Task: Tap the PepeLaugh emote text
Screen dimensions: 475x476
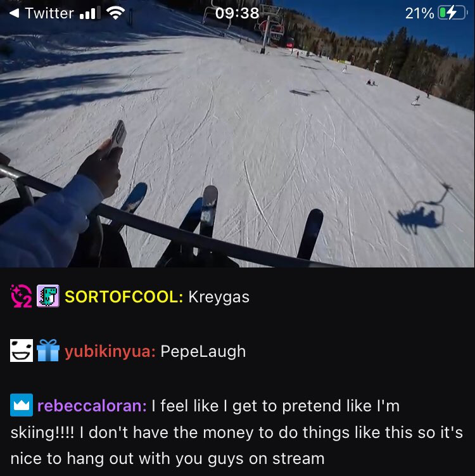Action: (203, 352)
